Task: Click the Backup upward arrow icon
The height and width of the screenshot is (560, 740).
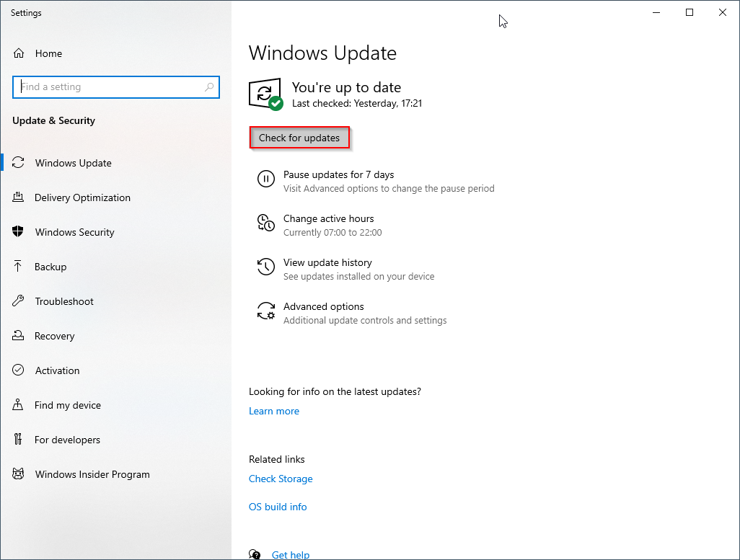Action: (x=18, y=266)
